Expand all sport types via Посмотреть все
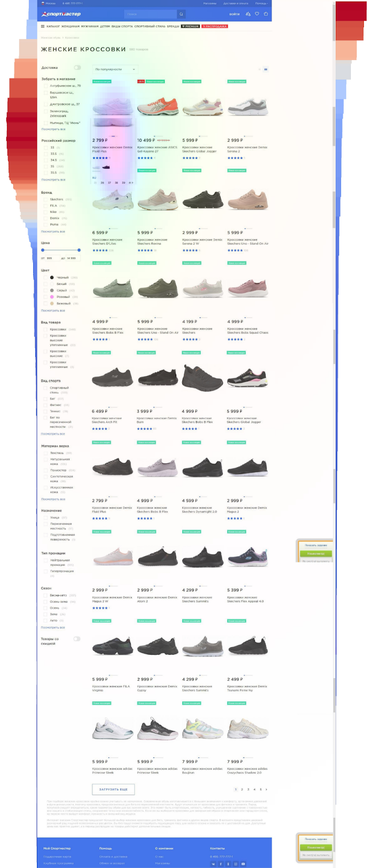The image size is (378, 868). (x=53, y=434)
